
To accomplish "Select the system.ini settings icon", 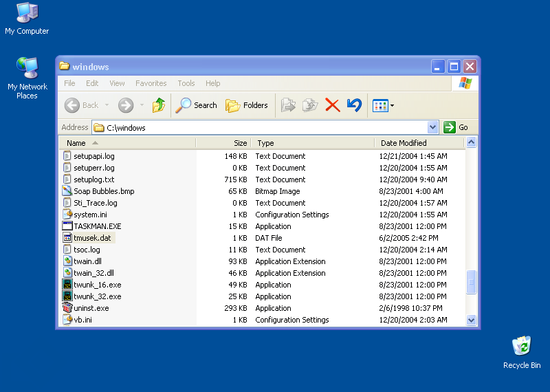I will coord(67,214).
